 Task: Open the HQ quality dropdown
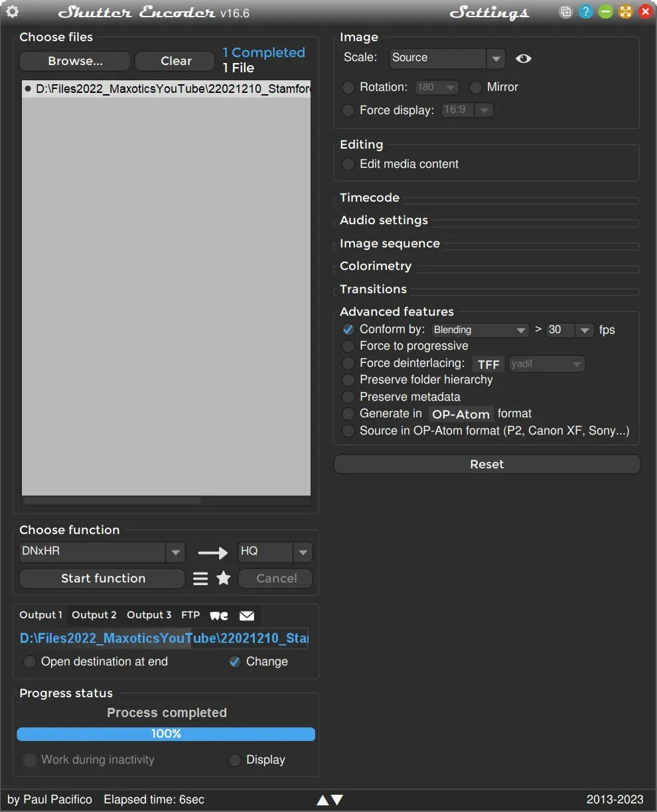[275, 551]
